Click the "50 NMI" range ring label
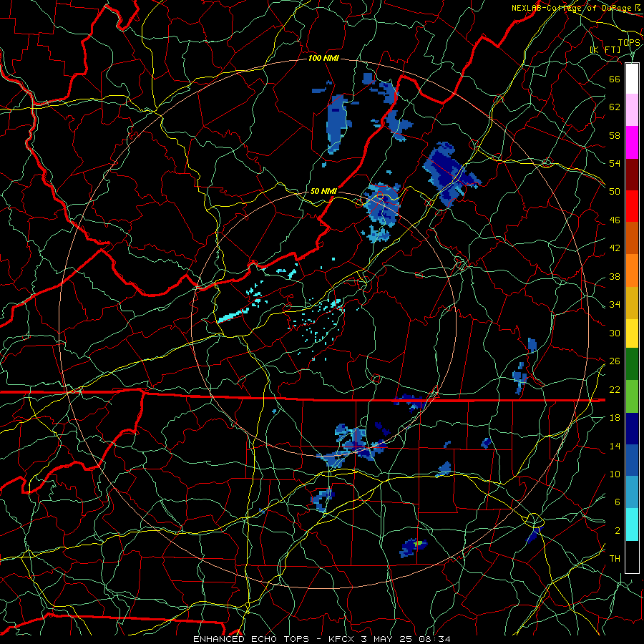The image size is (644, 644). 323,191
